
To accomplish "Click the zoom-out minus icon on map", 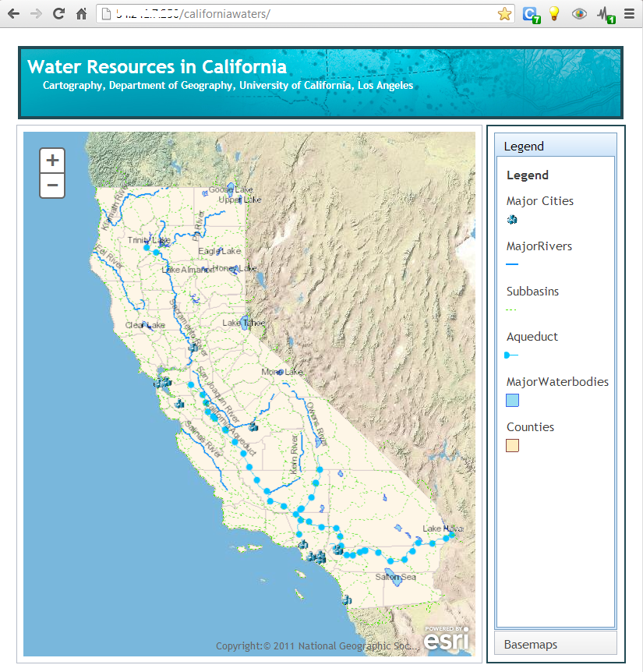I will click(x=51, y=185).
